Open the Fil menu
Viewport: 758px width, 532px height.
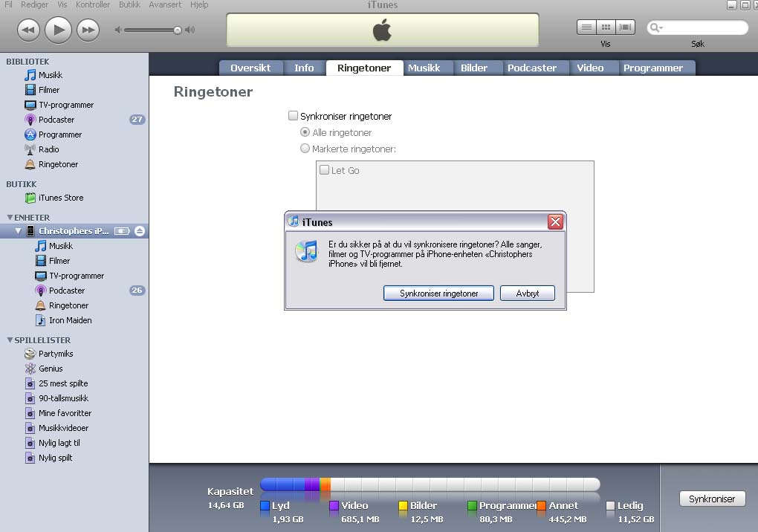tap(8, 4)
